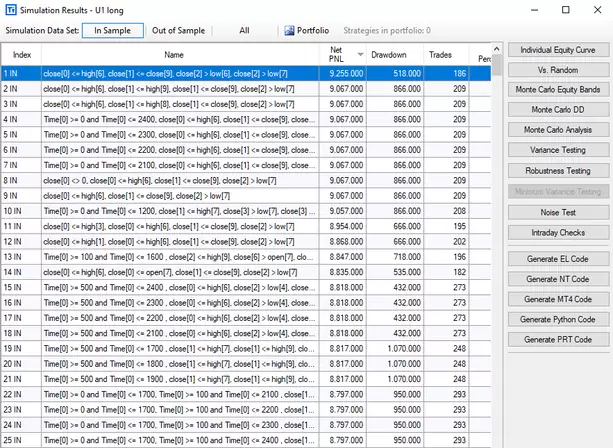613x448 pixels.
Task: Select strategy row 15 IN
Action: 246,287
